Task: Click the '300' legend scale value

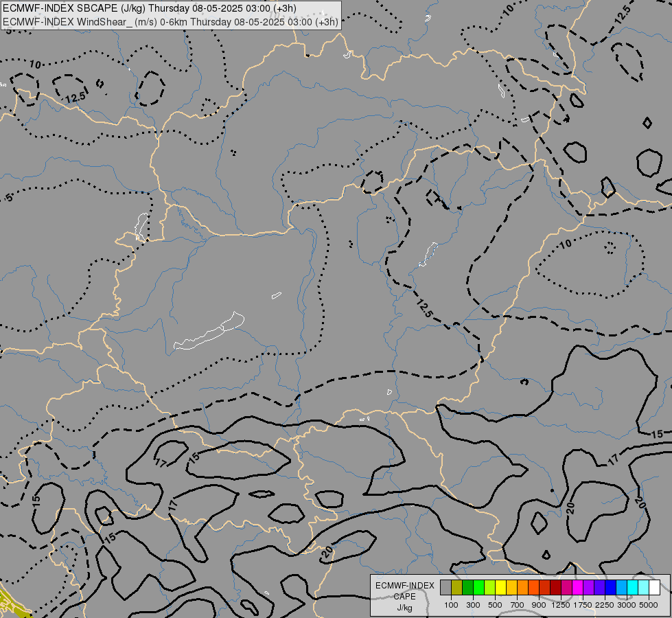Action: [473, 605]
